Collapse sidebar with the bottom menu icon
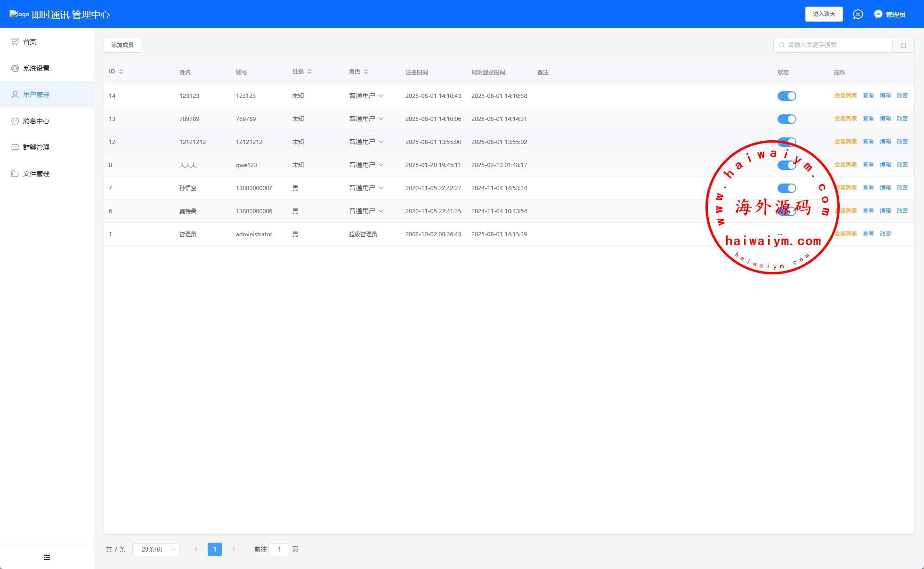 47,557
